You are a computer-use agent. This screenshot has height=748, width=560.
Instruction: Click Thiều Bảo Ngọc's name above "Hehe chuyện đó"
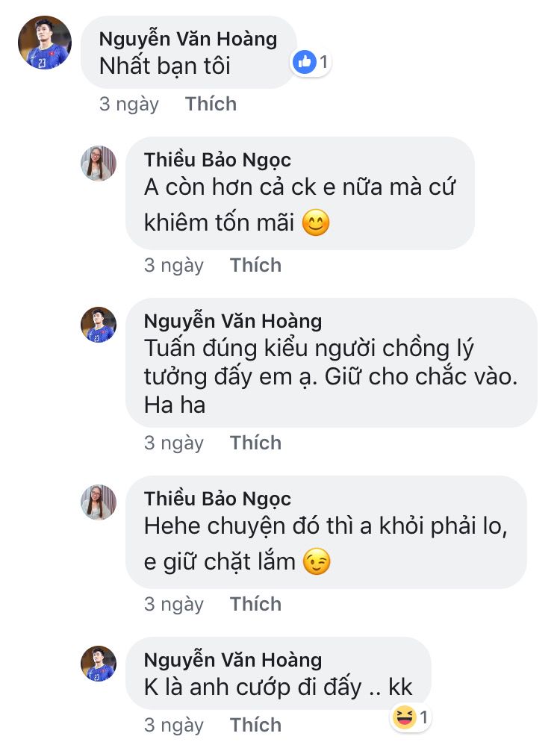point(217,499)
